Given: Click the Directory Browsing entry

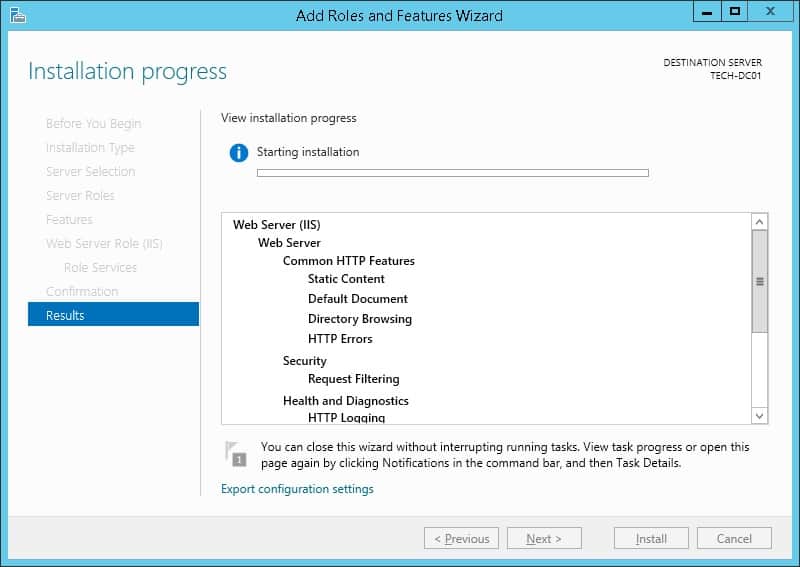Looking at the screenshot, I should 360,319.
